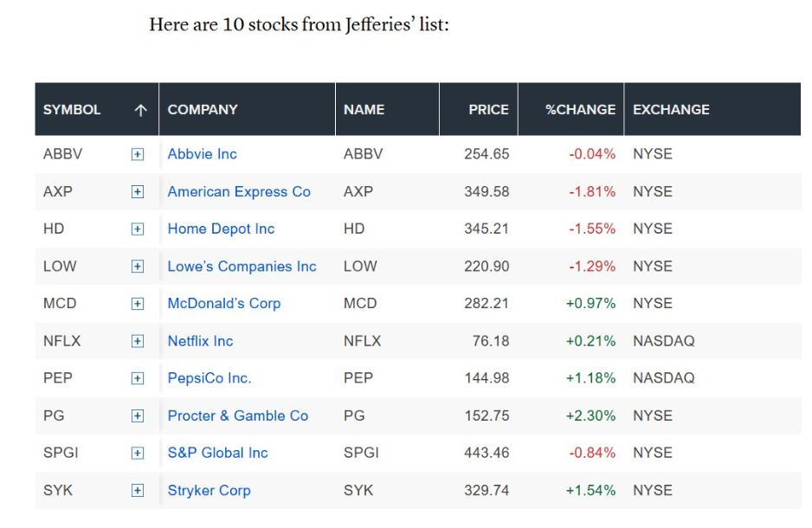The height and width of the screenshot is (528, 812).
Task: Open the Procter & Gamble Co link
Action: pos(238,415)
